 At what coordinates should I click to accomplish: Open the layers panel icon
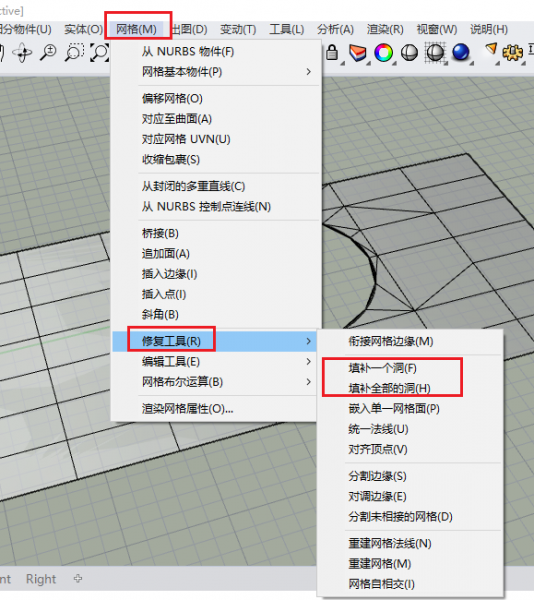coord(358,53)
